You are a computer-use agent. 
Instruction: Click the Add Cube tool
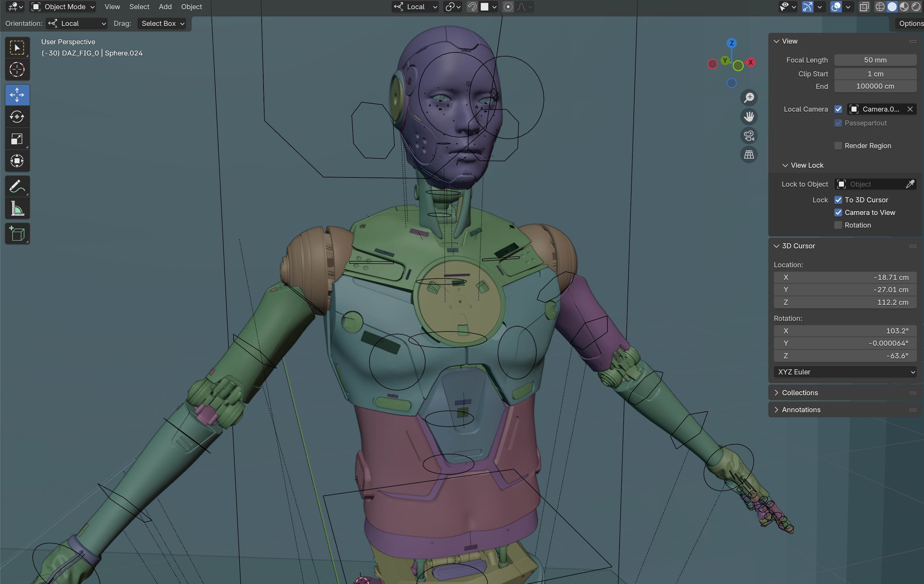17,233
